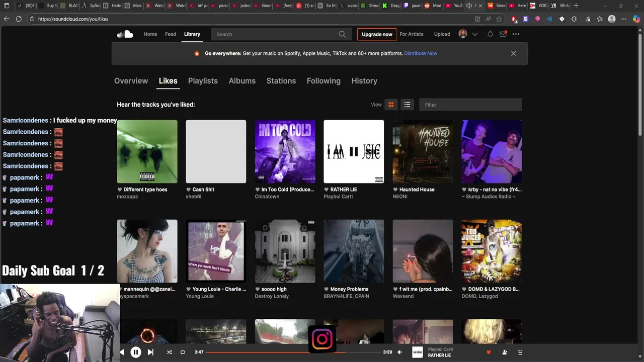
Task: Open browser settings and more menu
Action: point(624,19)
